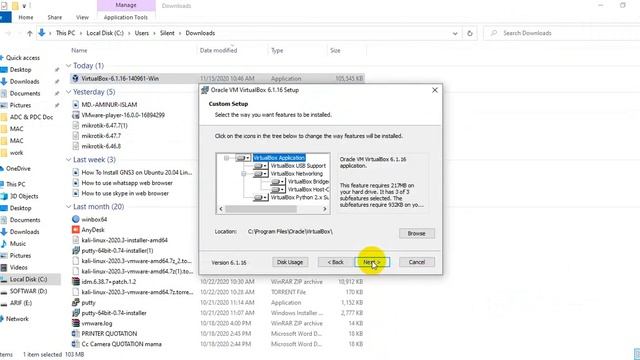Click Browse to change install location
The image size is (640, 360).
(417, 233)
